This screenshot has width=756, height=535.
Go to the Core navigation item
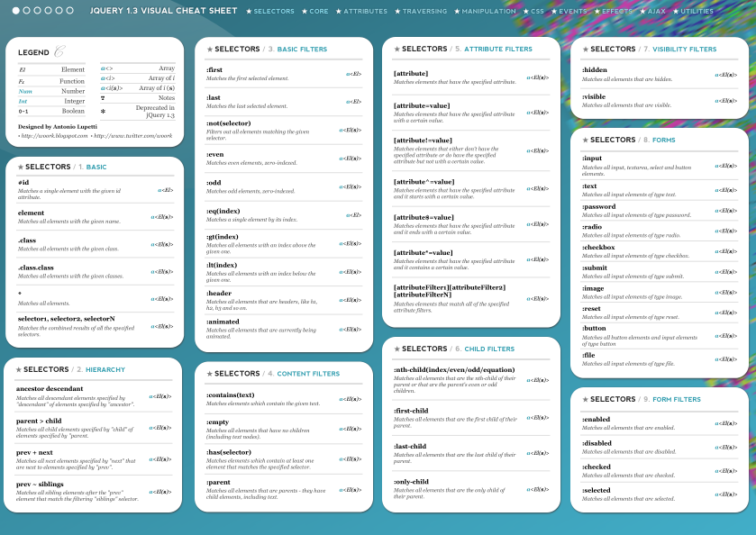[x=315, y=12]
